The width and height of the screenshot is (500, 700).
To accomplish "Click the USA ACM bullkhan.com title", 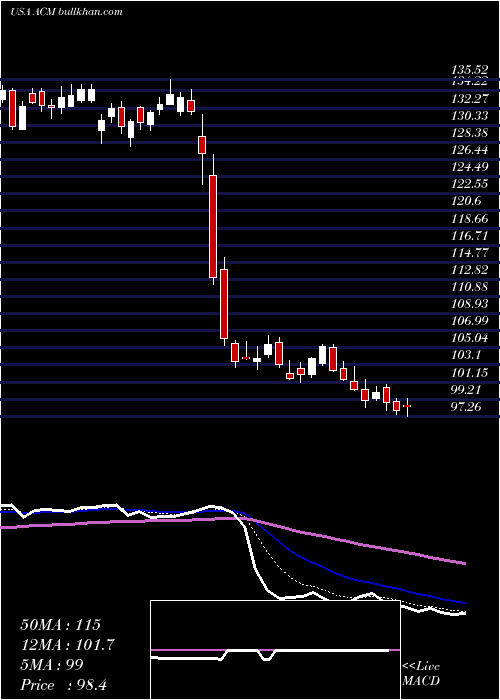I will 66,12.
